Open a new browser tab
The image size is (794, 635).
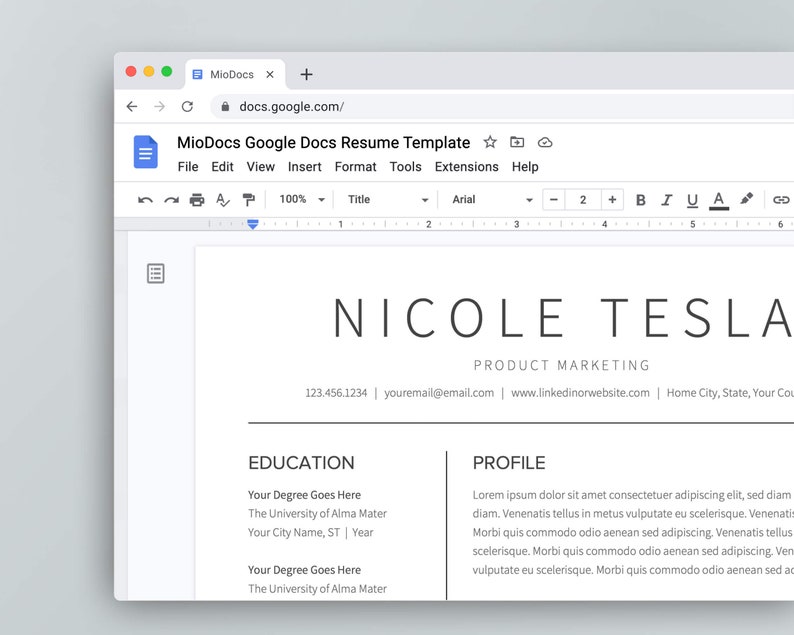tap(306, 74)
